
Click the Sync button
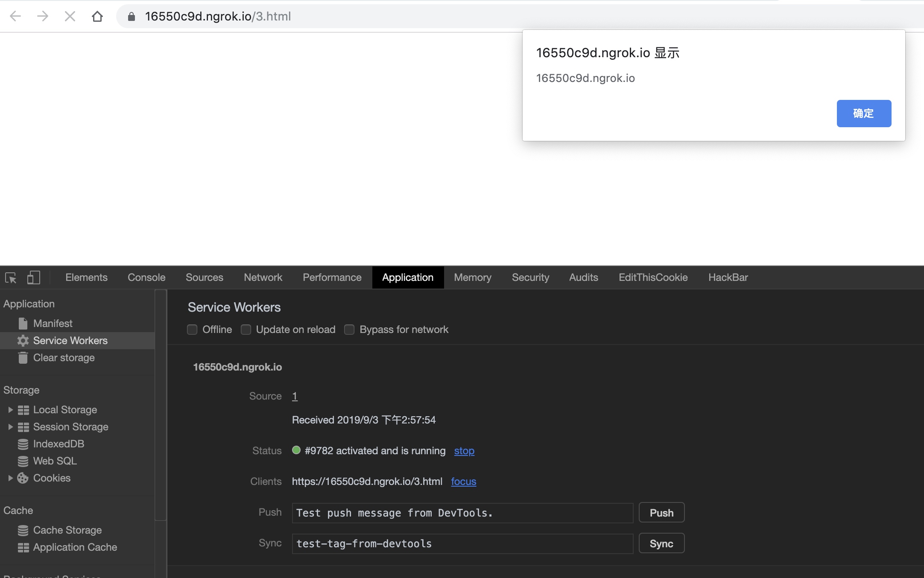point(662,543)
